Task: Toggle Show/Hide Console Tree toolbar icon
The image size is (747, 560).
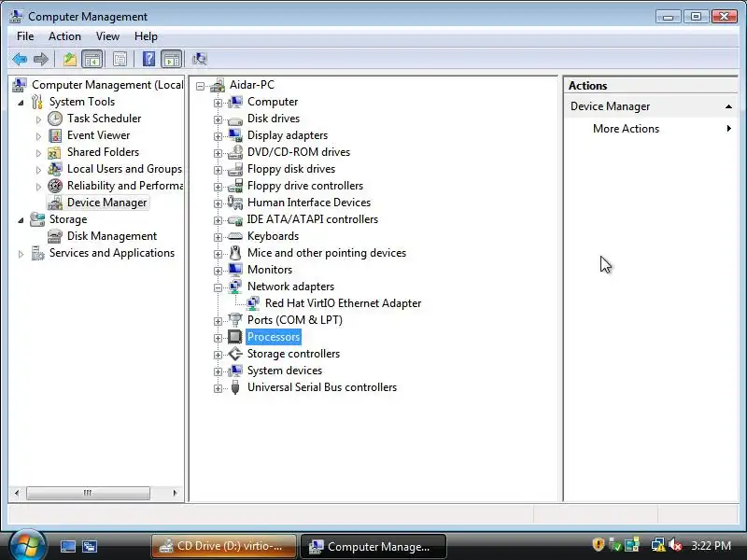Action: (92, 59)
